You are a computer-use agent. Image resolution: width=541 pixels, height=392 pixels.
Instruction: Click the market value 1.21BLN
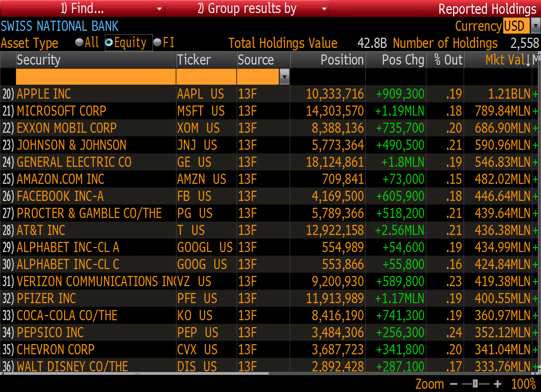click(x=509, y=94)
